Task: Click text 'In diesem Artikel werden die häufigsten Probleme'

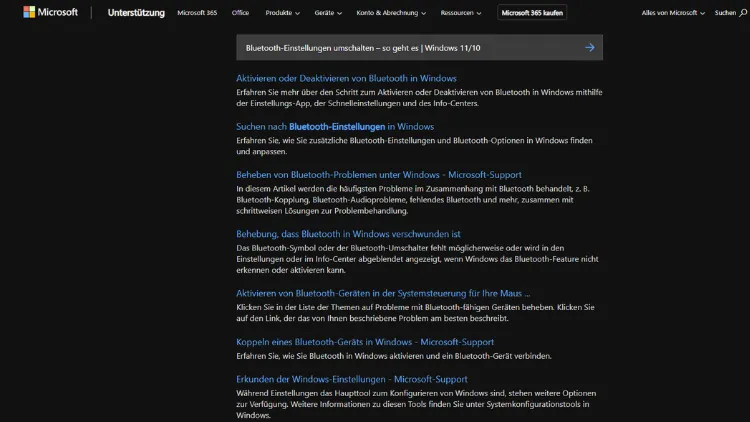Action: coord(413,200)
